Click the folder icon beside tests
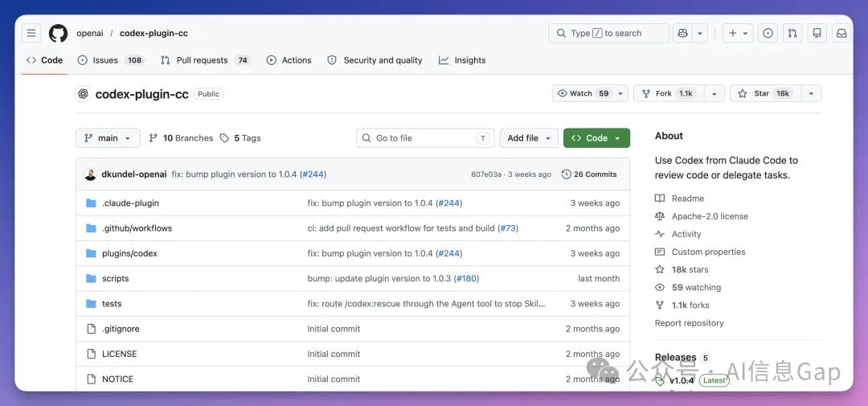This screenshot has width=868, height=406. click(92, 304)
